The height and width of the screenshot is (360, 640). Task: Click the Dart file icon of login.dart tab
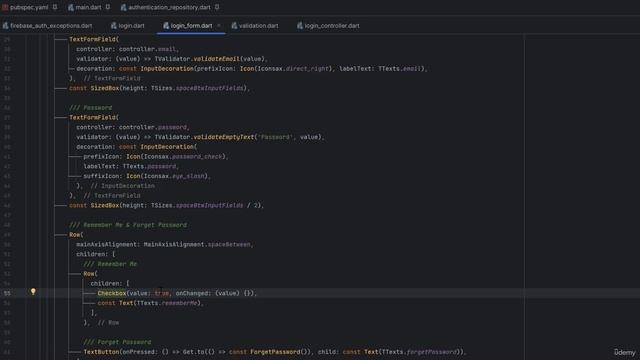pos(114,26)
